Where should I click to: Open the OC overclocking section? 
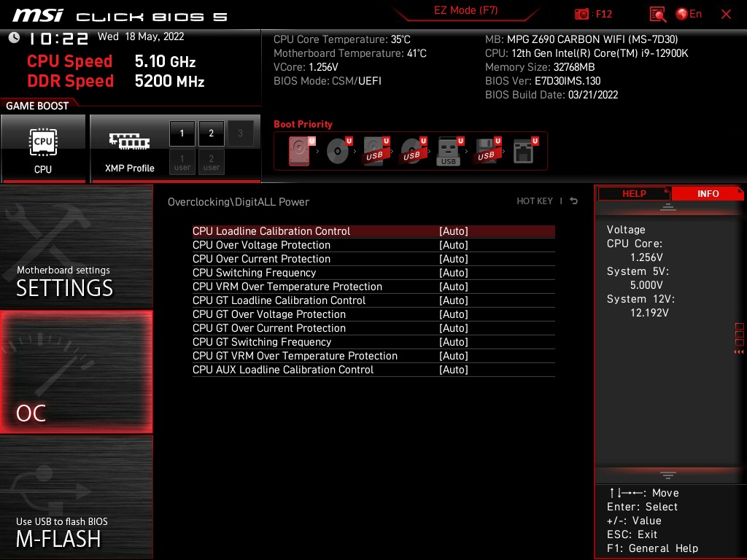pyautogui.click(x=76, y=373)
